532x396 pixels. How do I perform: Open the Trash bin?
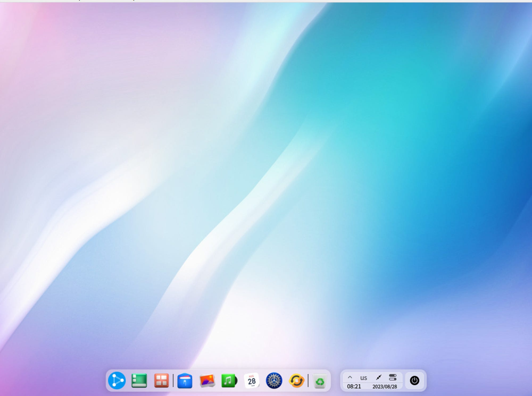pyautogui.click(x=319, y=381)
